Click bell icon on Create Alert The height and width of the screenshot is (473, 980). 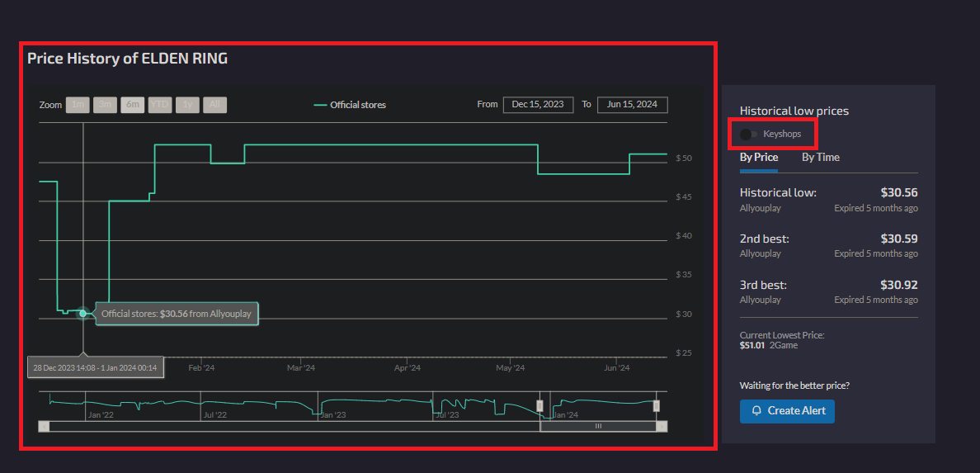[x=756, y=411]
